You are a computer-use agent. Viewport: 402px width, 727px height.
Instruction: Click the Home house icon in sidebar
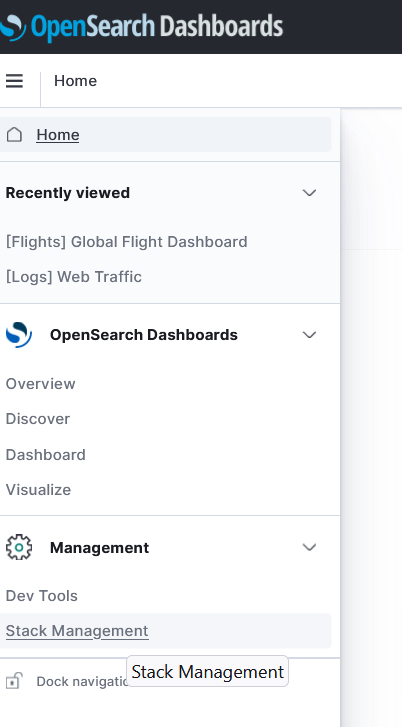click(14, 134)
